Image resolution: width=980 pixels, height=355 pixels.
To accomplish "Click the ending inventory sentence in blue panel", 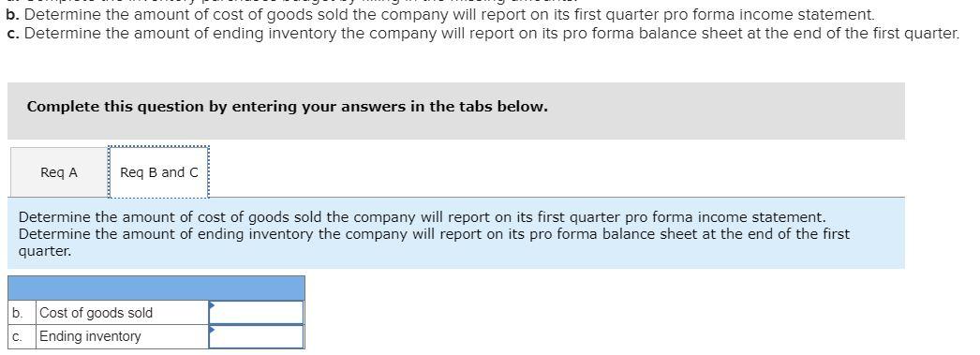I will pos(435,234).
